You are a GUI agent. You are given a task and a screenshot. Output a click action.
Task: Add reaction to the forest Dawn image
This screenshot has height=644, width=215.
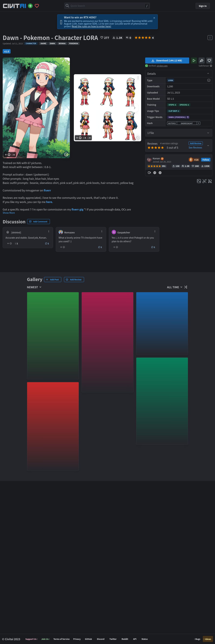pyautogui.click(x=8, y=155)
